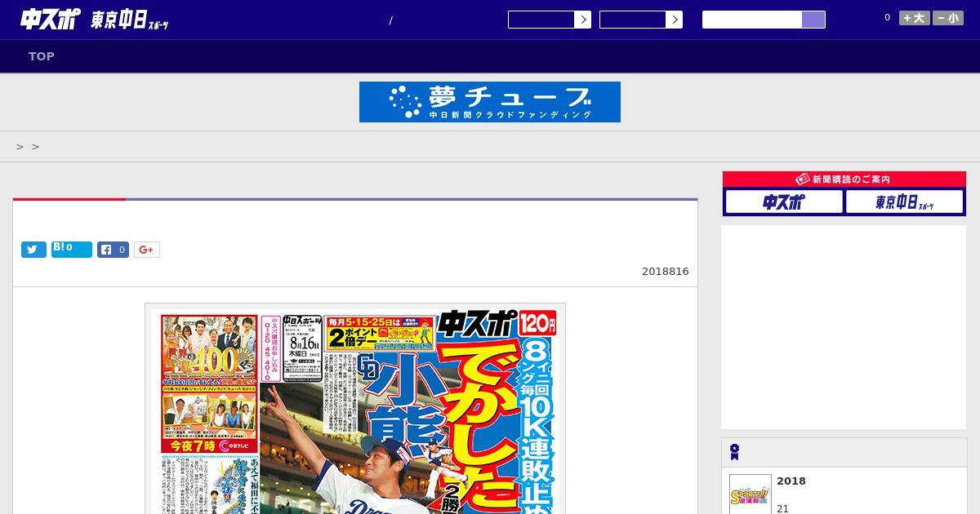The image size is (980, 514).
Task: Share via the Google+ icon
Action: point(147,250)
